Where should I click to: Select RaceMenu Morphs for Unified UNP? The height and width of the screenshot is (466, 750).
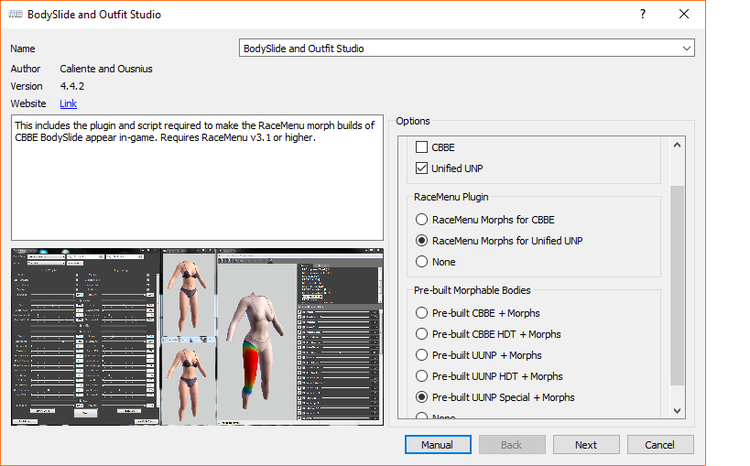(x=421, y=241)
